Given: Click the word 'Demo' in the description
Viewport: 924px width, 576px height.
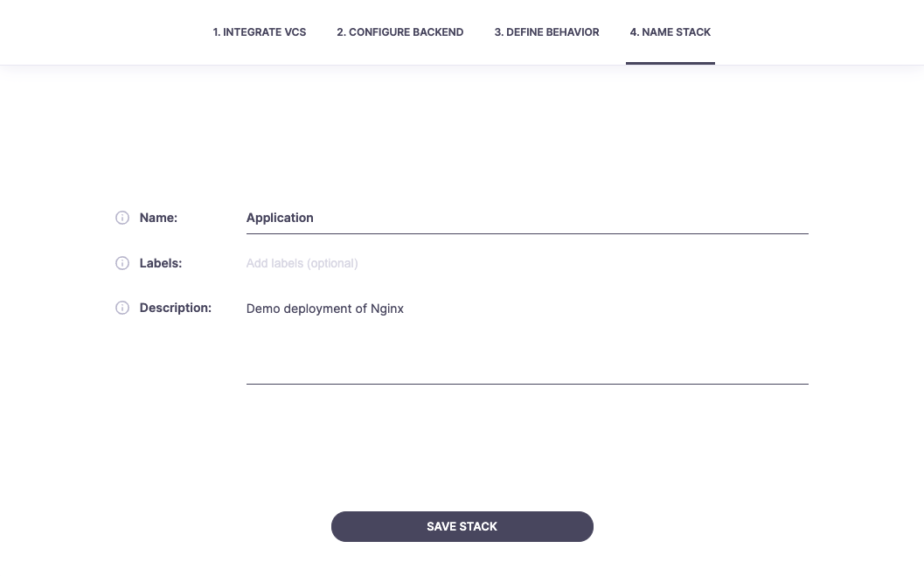Looking at the screenshot, I should pyautogui.click(x=263, y=309).
